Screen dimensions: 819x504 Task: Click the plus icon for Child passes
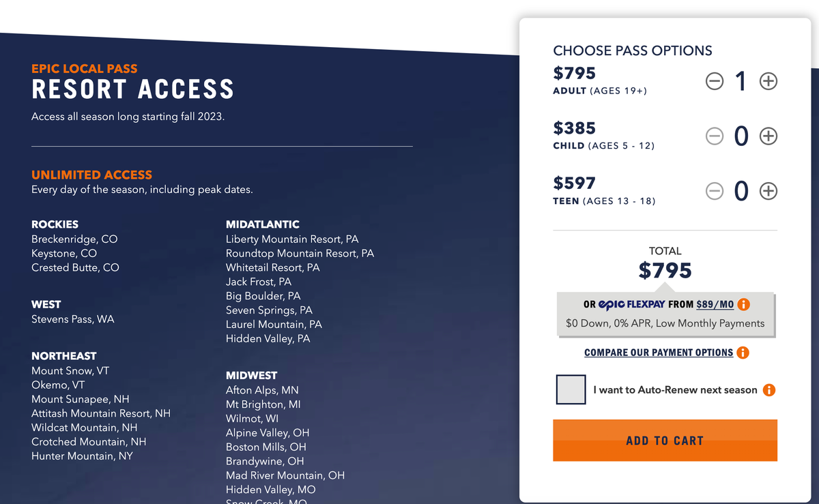[x=768, y=136]
